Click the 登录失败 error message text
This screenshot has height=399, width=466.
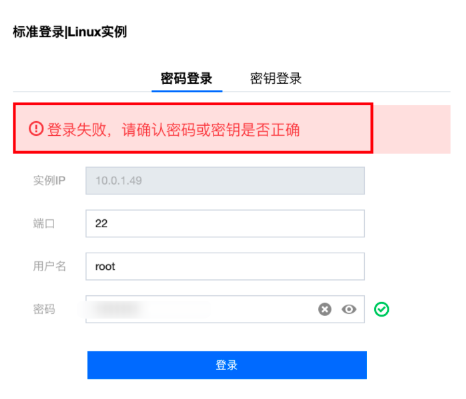click(x=173, y=129)
